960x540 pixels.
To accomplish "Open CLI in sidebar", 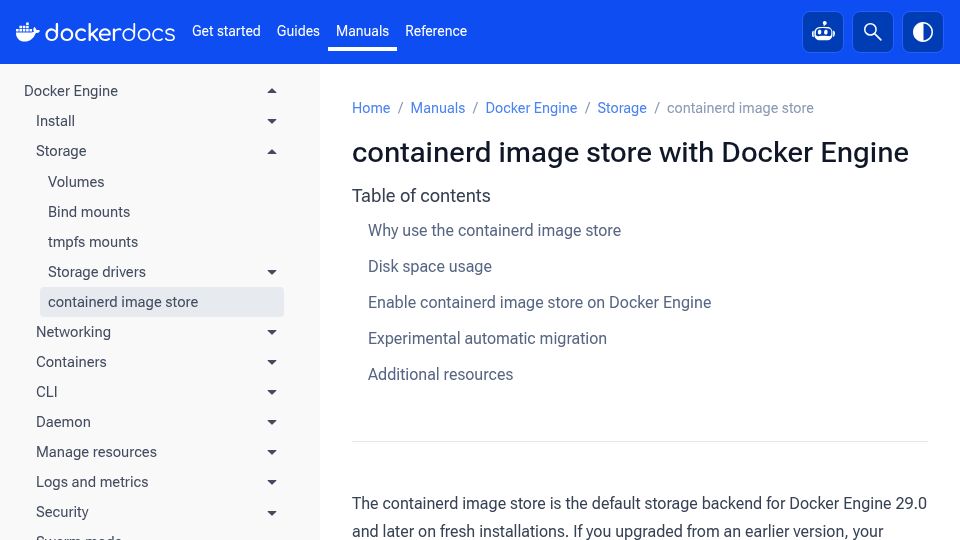I will (47, 392).
